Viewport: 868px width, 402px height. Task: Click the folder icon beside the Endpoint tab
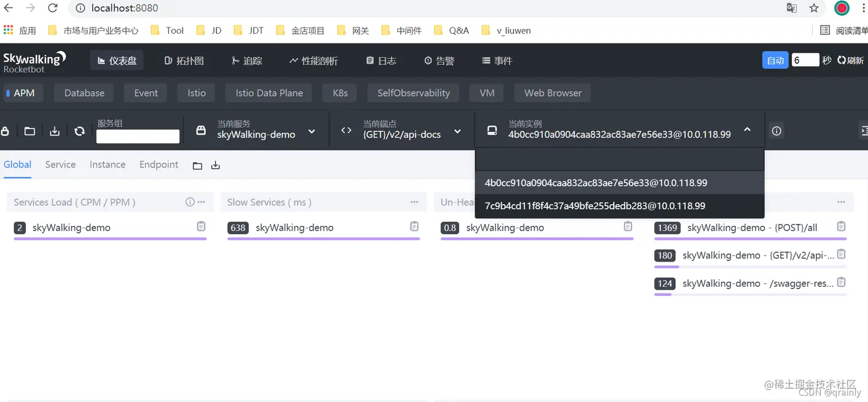pos(197,166)
